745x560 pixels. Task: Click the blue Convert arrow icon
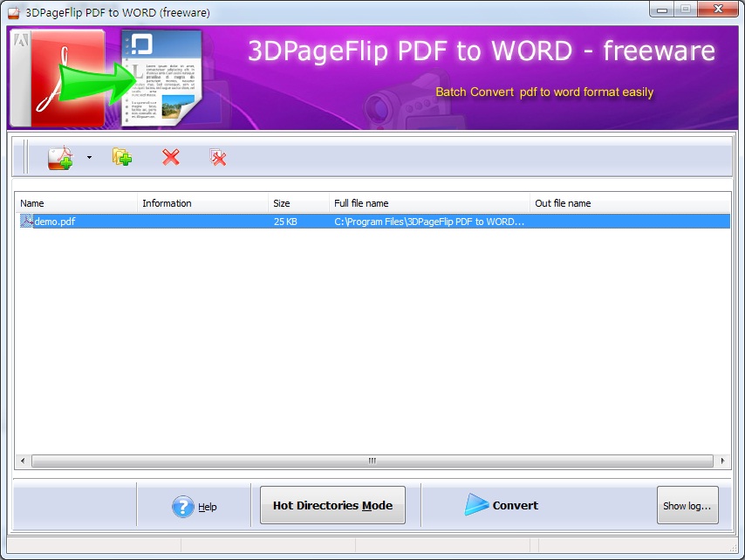tap(476, 504)
